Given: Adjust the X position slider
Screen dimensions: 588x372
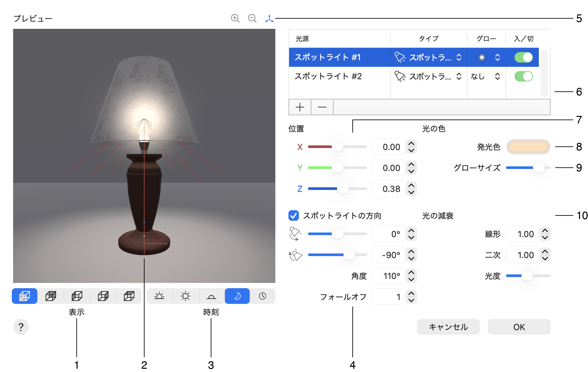Looking at the screenshot, I should 337,147.
